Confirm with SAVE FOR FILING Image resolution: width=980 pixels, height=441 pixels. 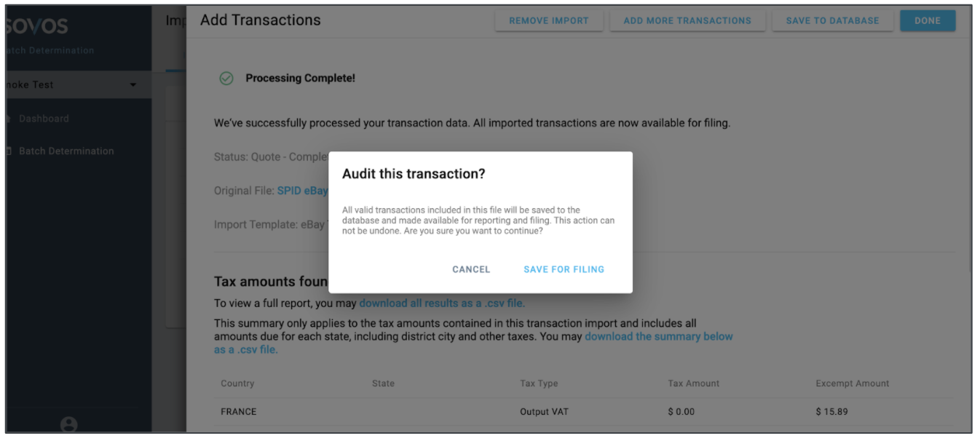tap(564, 269)
